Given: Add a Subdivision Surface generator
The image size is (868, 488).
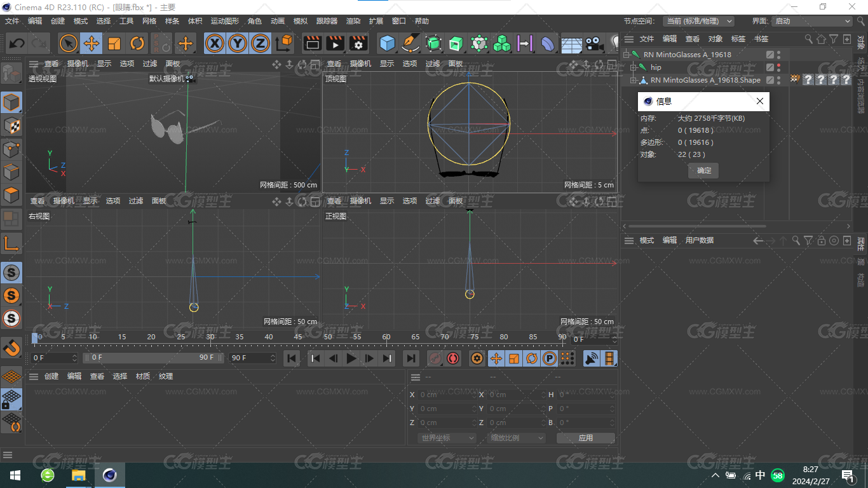Looking at the screenshot, I should tap(433, 43).
